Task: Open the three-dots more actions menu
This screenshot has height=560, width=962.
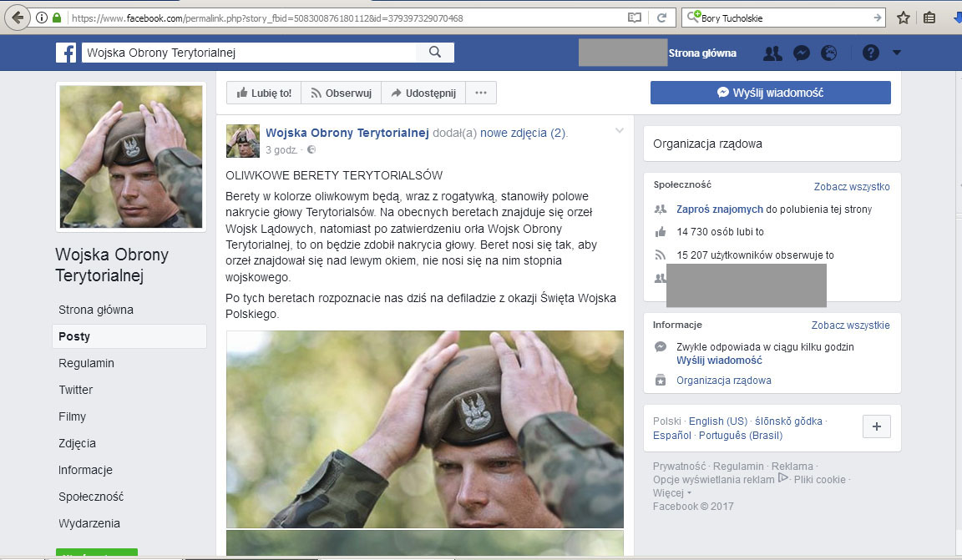Action: pyautogui.click(x=481, y=93)
